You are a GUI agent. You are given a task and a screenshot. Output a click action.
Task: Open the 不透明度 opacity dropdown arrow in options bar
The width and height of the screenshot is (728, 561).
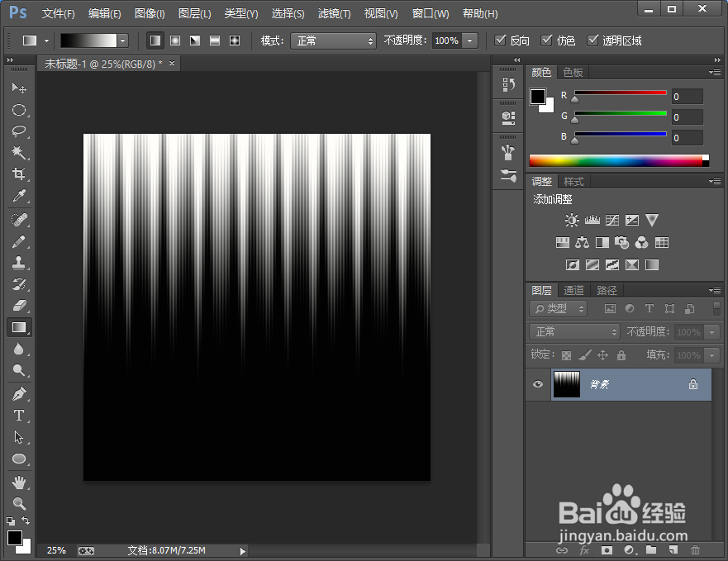tap(470, 40)
